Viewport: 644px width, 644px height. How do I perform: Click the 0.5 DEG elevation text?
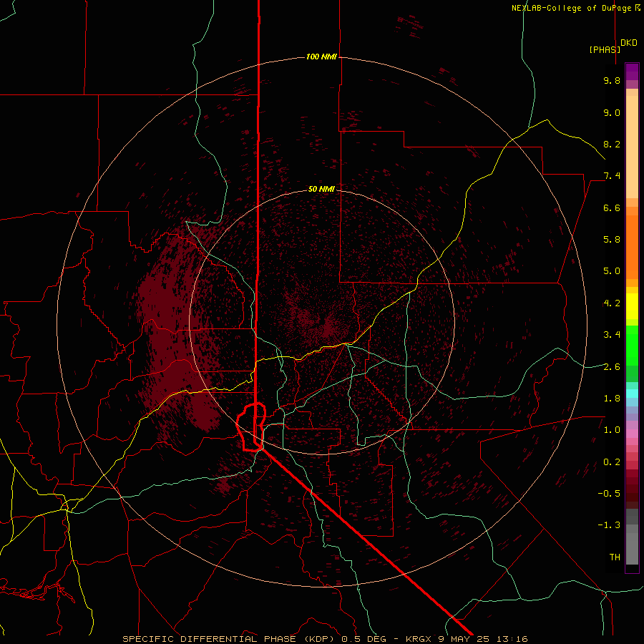[364, 639]
